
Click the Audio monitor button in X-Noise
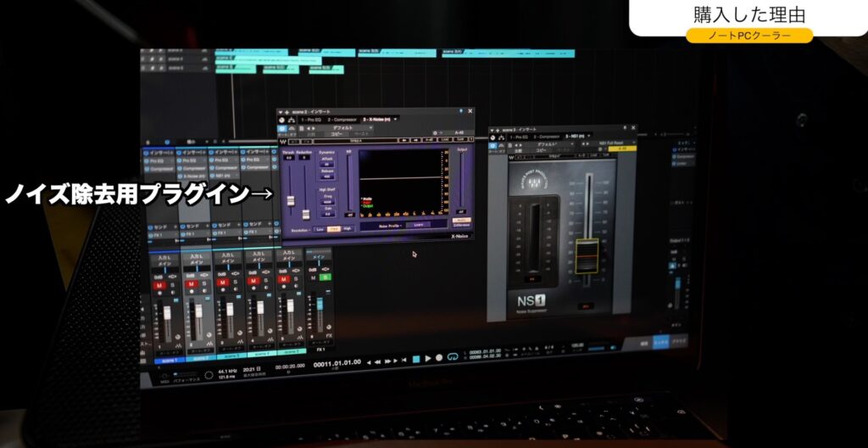[462, 220]
